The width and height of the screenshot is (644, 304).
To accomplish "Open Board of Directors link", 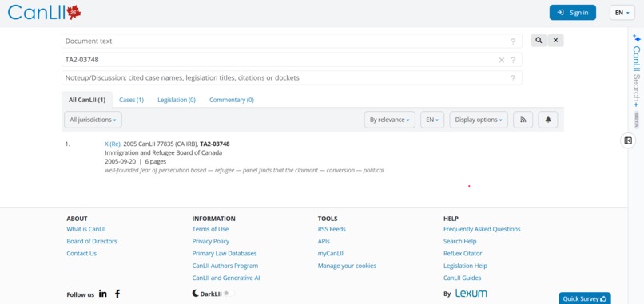I will (92, 241).
